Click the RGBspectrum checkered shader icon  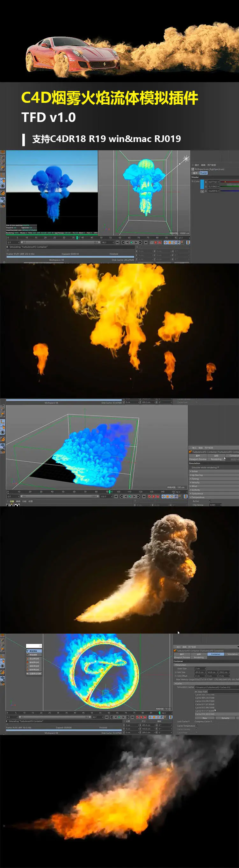(x=193, y=169)
